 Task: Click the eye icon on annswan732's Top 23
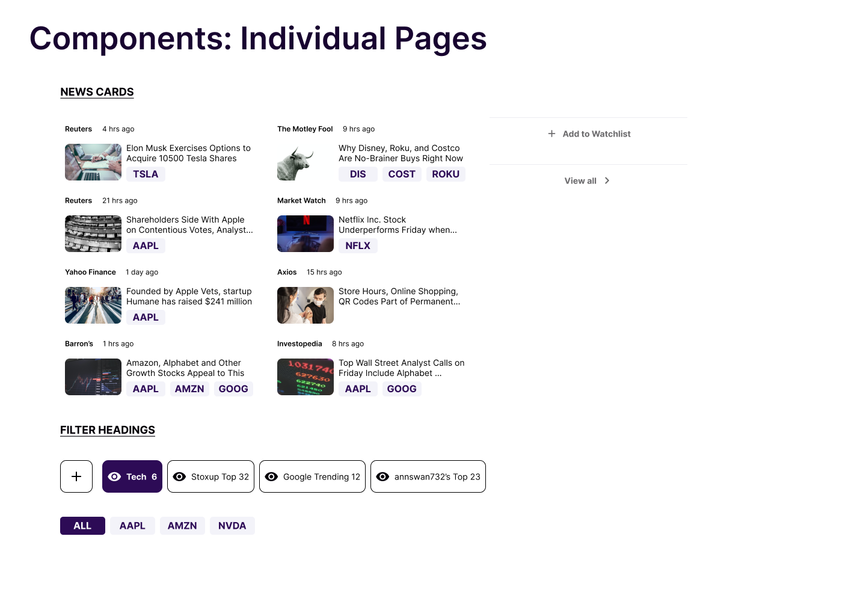click(x=383, y=476)
